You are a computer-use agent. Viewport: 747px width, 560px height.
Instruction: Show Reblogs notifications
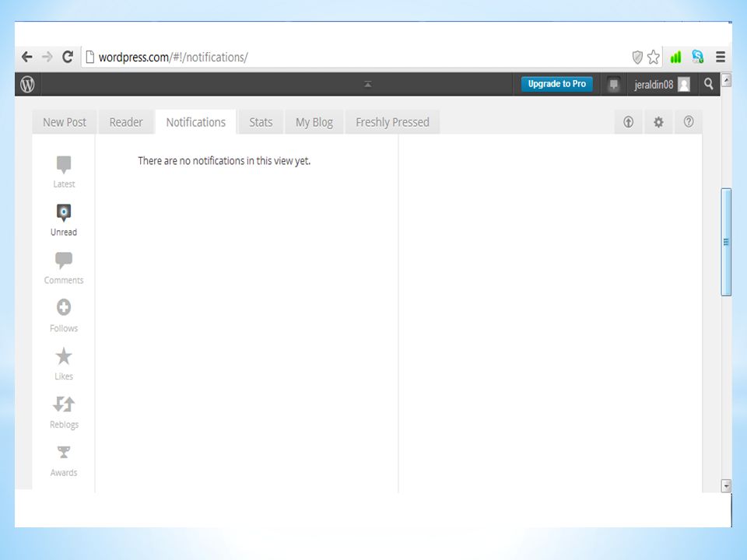64,412
